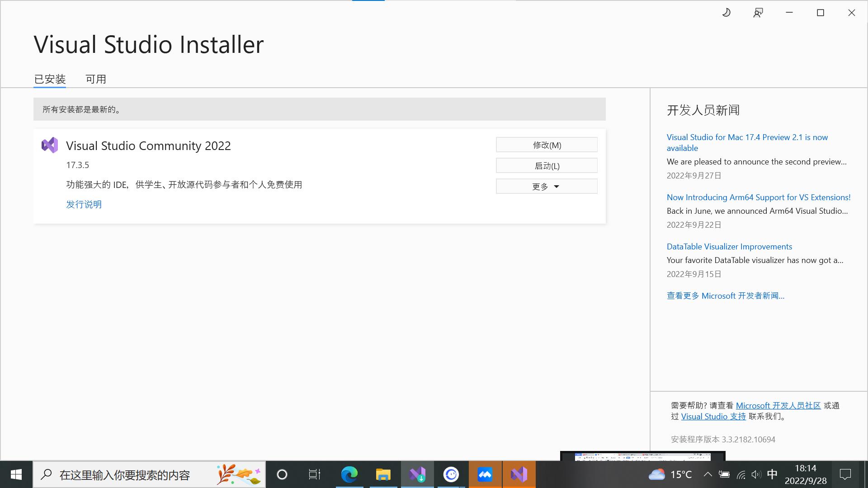The image size is (868, 488).
Task: Launch Microsoft Edge from taskbar
Action: coord(349,474)
